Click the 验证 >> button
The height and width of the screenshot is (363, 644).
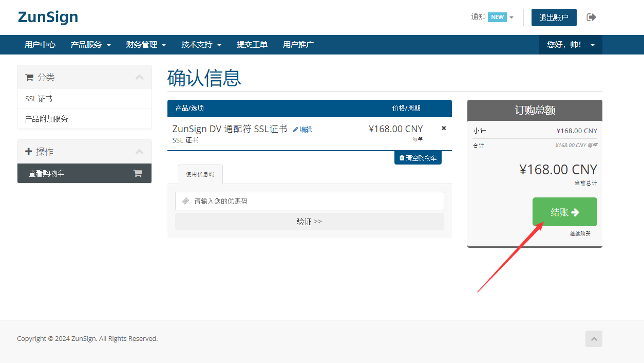click(x=310, y=222)
